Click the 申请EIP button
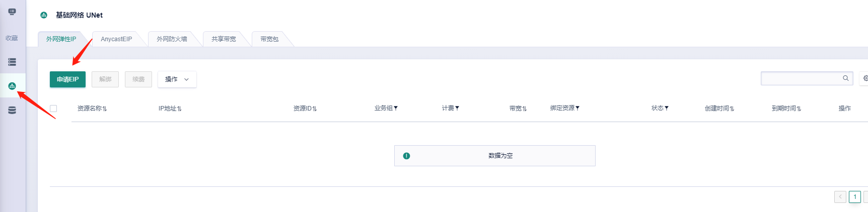868x212 pixels. coord(67,79)
